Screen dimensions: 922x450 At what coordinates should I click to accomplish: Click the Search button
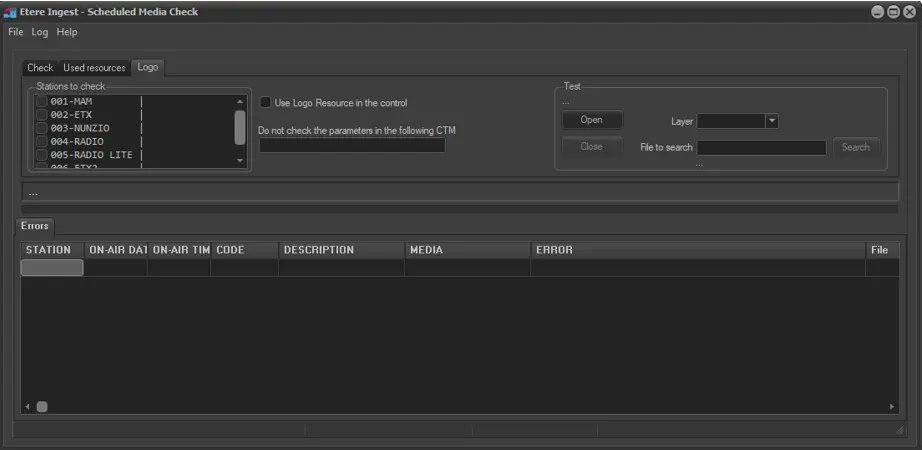click(x=855, y=147)
